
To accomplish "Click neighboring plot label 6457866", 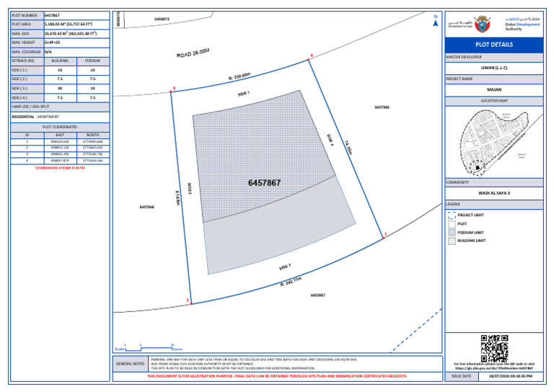I will click(x=382, y=107).
